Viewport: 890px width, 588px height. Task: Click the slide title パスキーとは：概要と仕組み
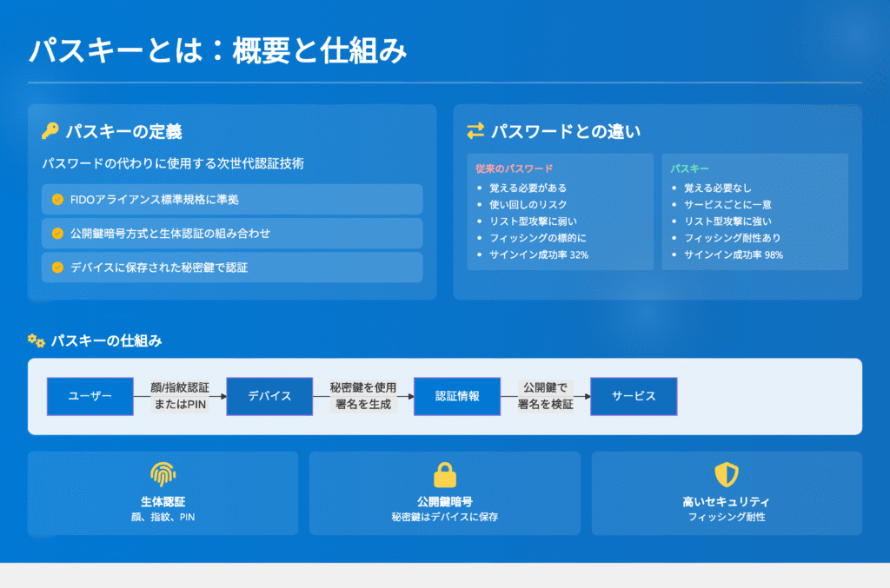217,51
